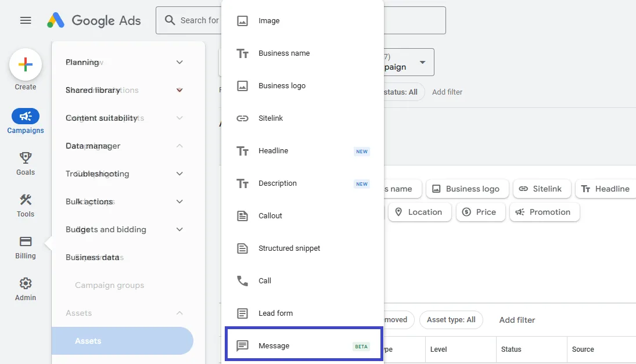Expand the Troubleshooting menu
Image resolution: width=636 pixels, height=364 pixels.
coord(122,174)
